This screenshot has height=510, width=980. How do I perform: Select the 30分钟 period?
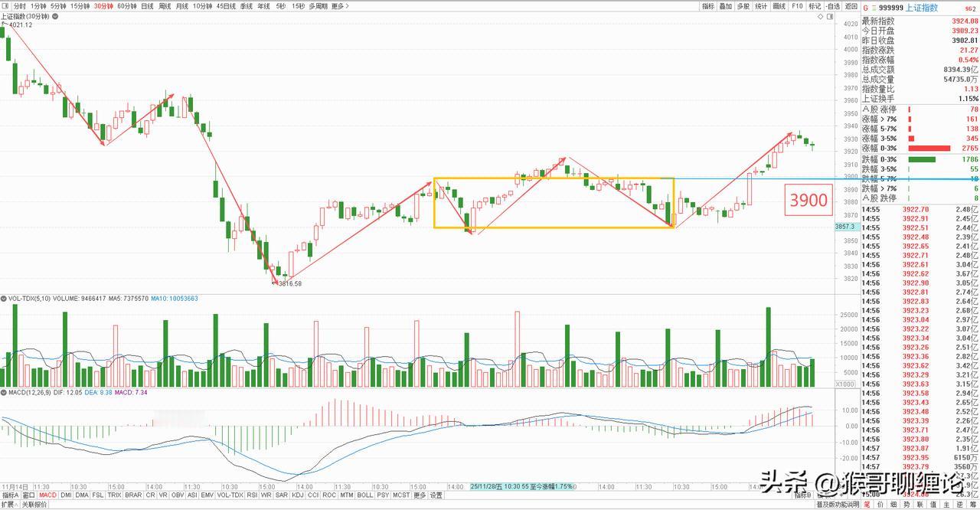103,6
